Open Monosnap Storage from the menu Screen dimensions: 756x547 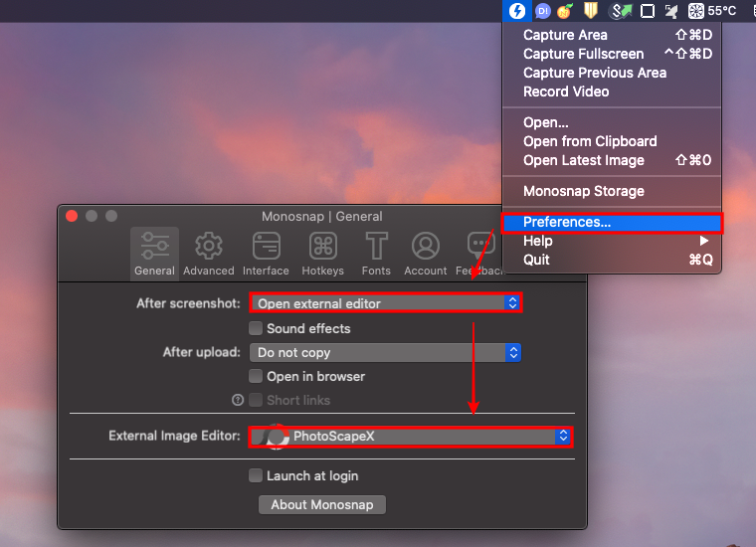(613, 191)
